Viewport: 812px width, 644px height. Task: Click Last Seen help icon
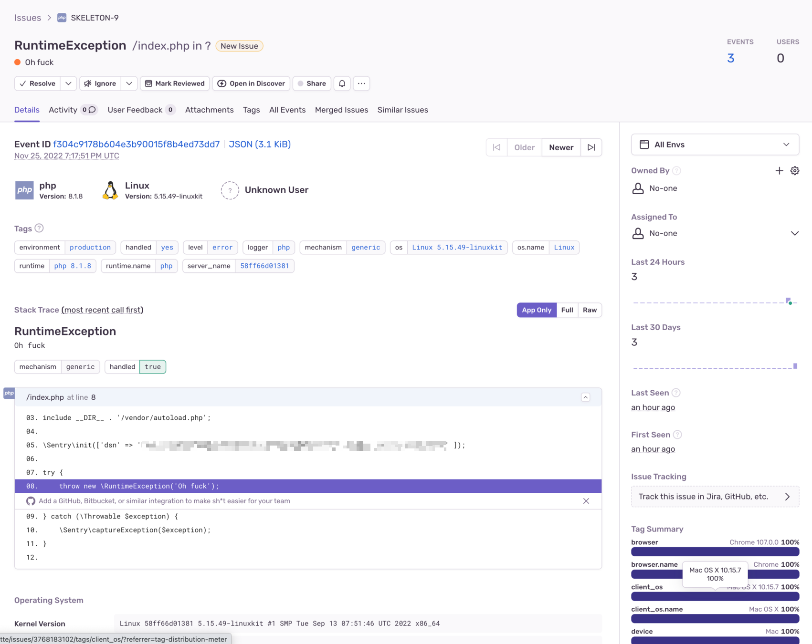tap(676, 393)
